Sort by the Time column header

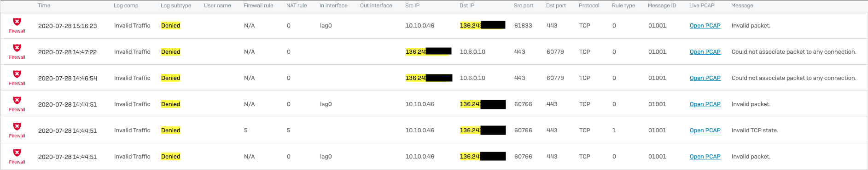pyautogui.click(x=44, y=6)
